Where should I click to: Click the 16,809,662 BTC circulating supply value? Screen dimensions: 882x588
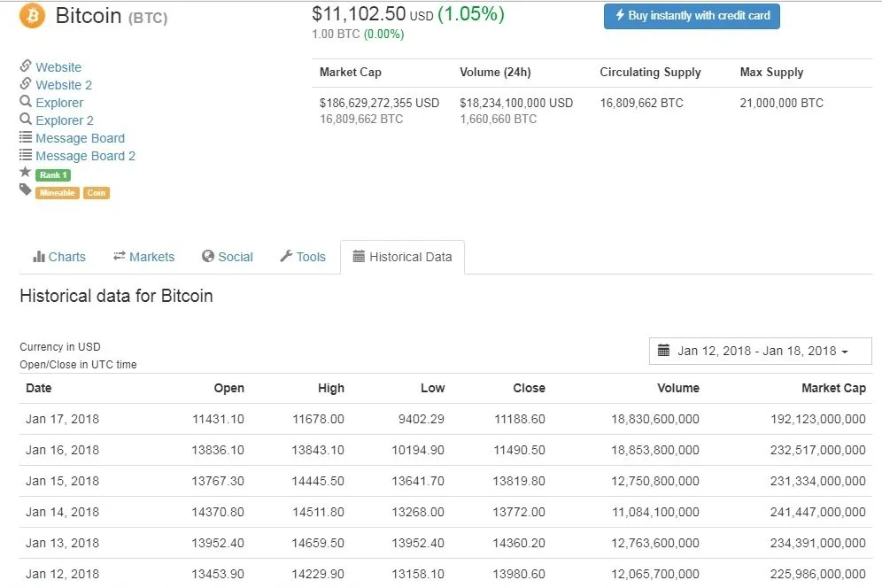point(641,103)
